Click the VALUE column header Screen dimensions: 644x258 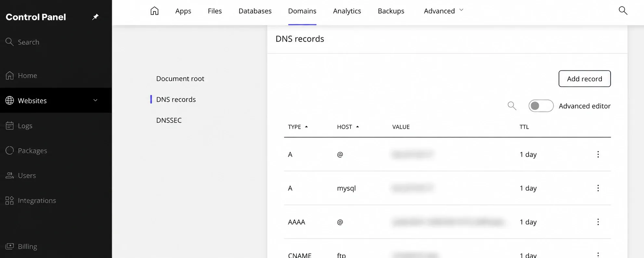click(401, 127)
